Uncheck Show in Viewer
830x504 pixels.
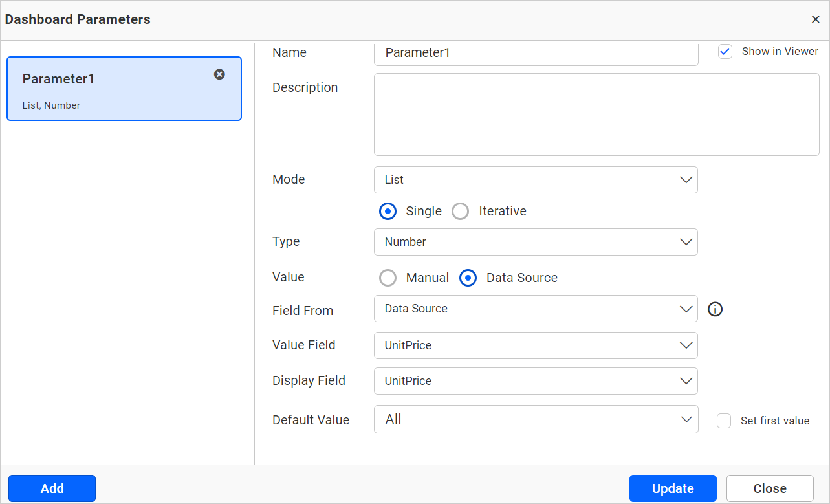(x=725, y=51)
